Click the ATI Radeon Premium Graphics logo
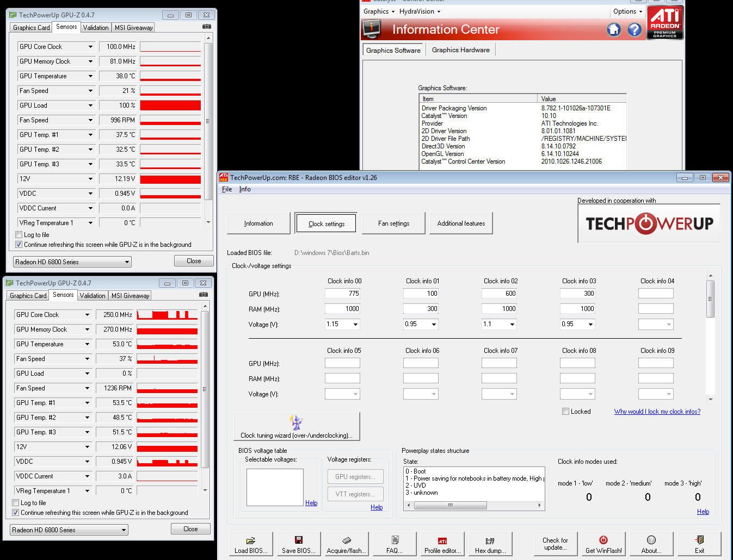733x560 pixels. coord(665,22)
